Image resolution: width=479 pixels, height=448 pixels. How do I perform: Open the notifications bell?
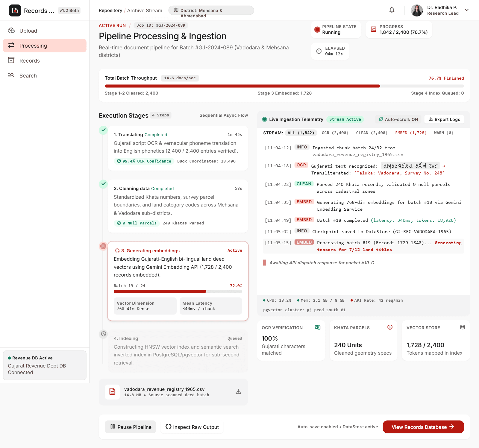pyautogui.click(x=392, y=10)
